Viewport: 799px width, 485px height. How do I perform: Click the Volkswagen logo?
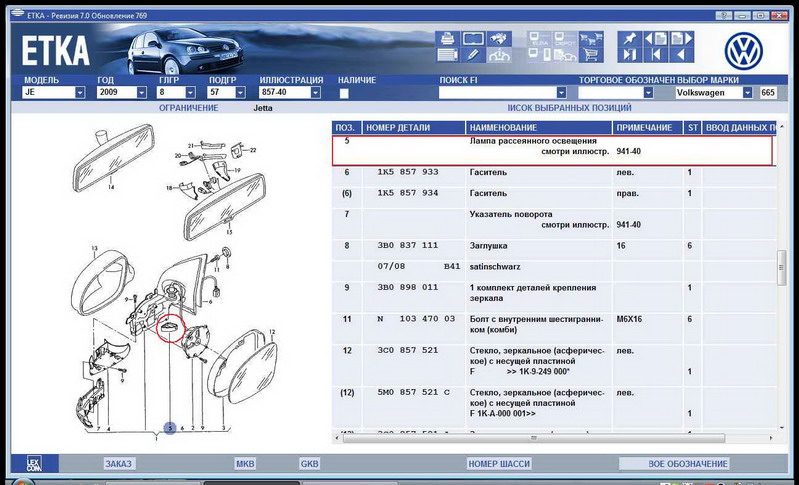coord(743,51)
